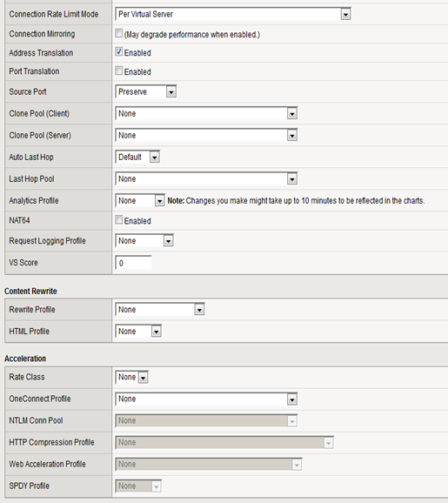Open the Auto Last Hop dropdown
Viewport: 448px width, 503px height.
coord(137,158)
